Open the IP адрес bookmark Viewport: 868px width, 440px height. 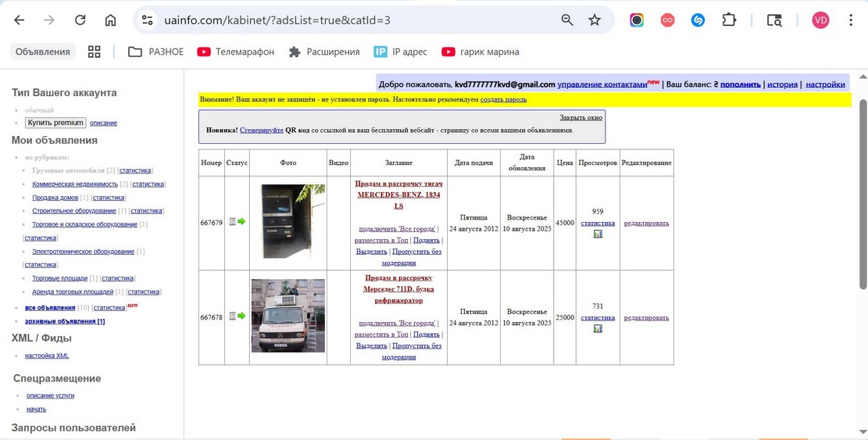401,52
